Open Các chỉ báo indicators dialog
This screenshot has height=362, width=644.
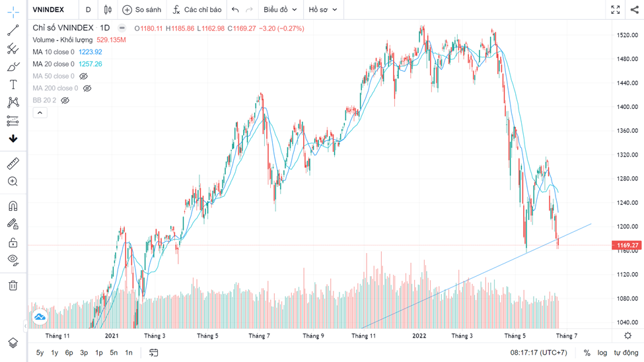197,10
